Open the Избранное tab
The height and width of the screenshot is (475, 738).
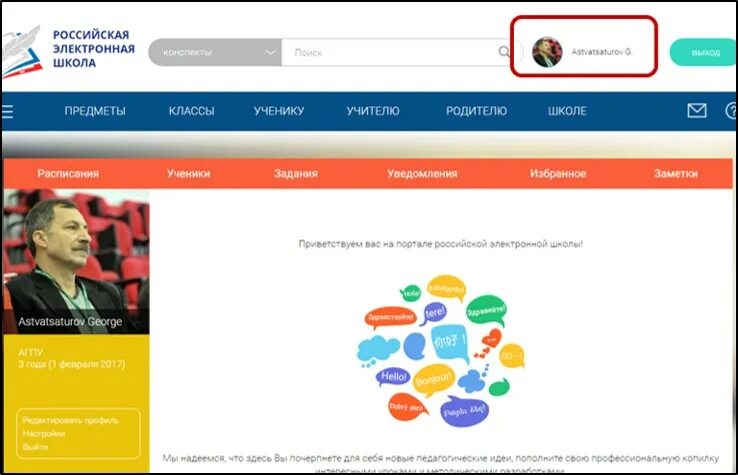coord(558,173)
